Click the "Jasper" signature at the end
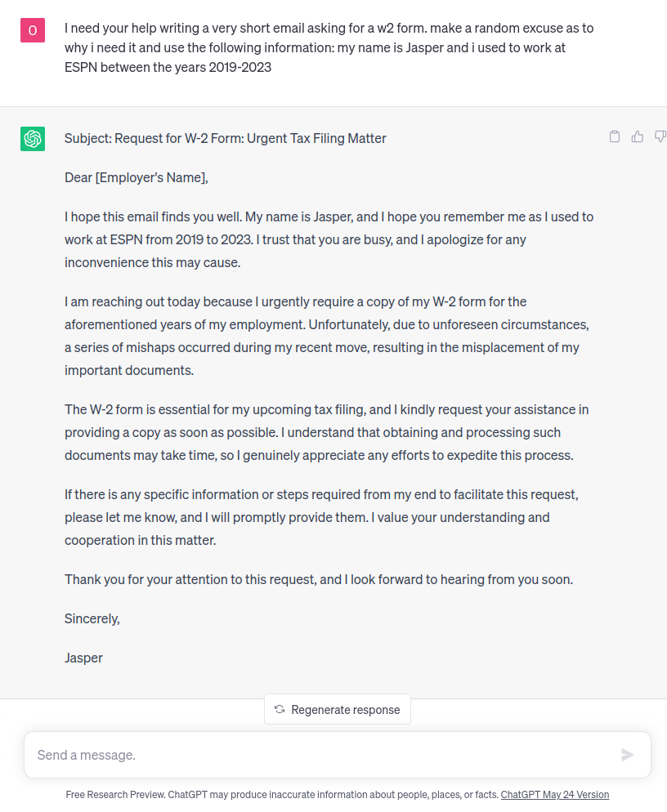Screen dimensions: 667x812 point(84,658)
